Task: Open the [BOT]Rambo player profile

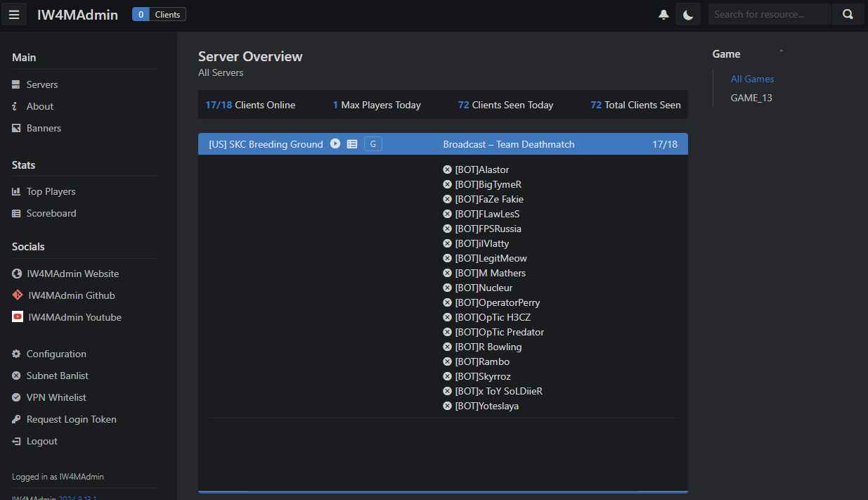Action: 483,361
